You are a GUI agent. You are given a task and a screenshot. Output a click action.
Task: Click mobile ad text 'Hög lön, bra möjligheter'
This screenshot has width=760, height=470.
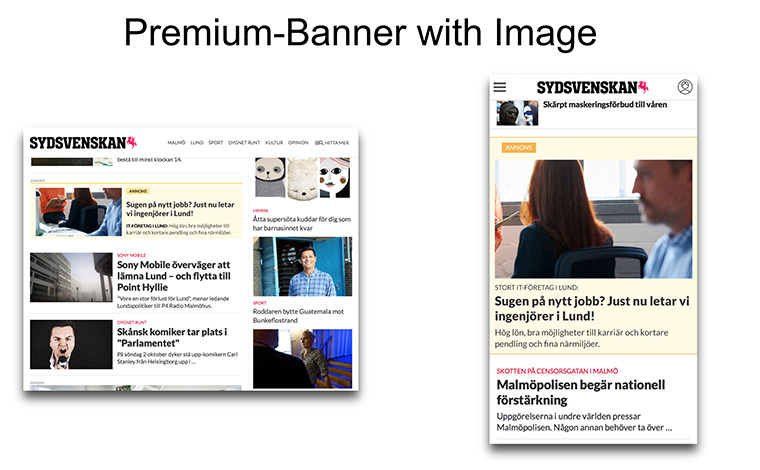coord(581,338)
